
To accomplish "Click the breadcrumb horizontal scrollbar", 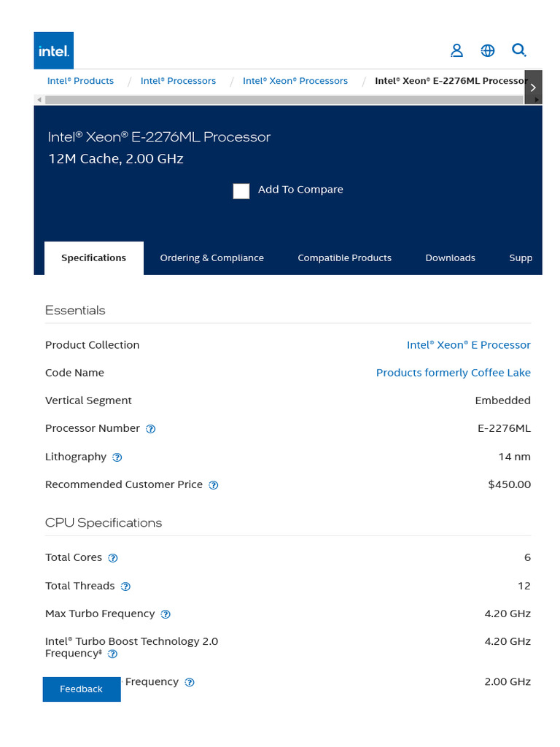I will click(277, 99).
